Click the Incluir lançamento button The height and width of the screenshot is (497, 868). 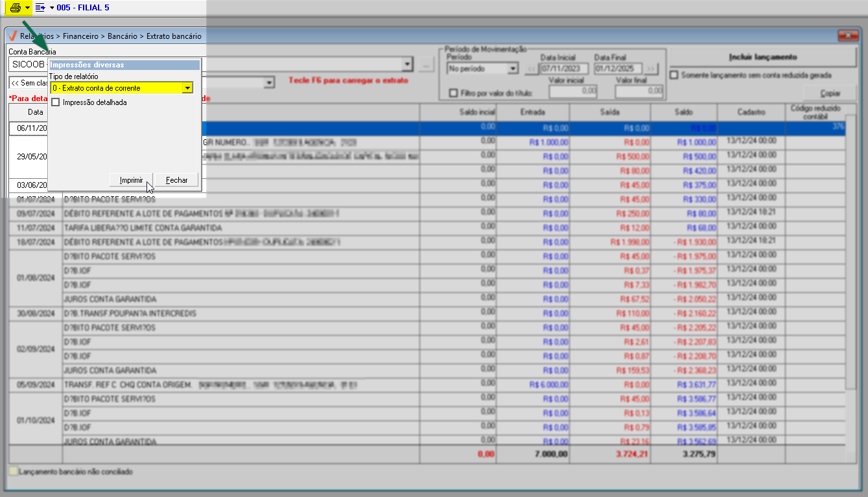tap(762, 57)
